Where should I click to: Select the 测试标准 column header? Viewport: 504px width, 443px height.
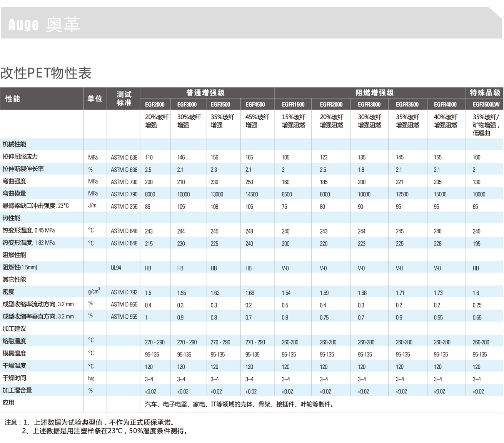[x=124, y=99]
